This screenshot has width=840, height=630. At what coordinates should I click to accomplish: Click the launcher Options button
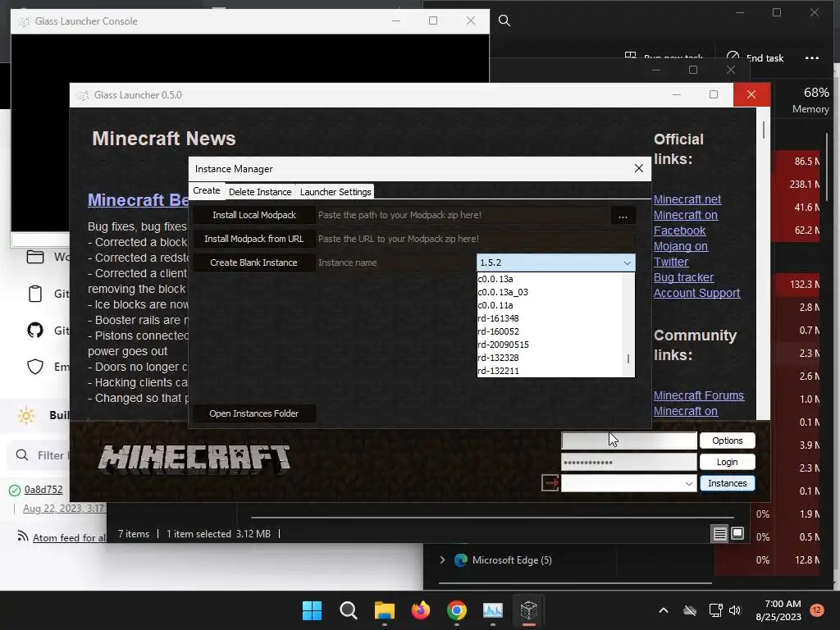pos(727,441)
